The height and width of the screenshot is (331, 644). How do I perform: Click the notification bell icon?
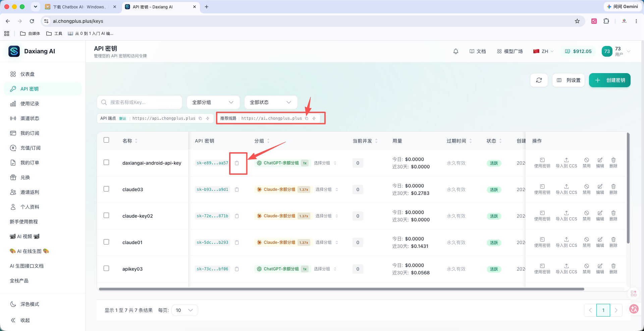(455, 51)
